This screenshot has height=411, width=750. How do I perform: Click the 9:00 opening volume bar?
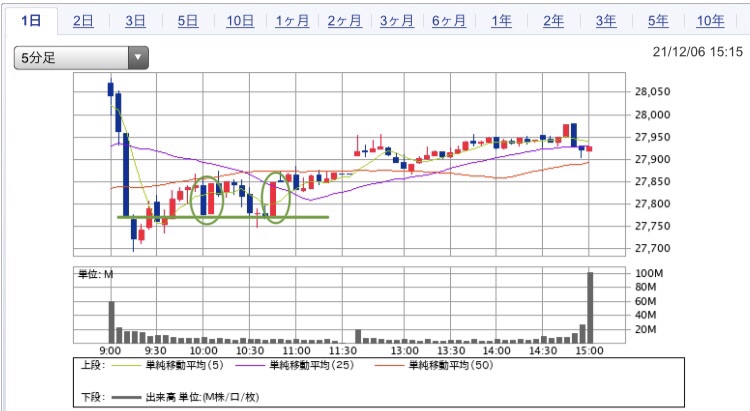pyautogui.click(x=111, y=322)
